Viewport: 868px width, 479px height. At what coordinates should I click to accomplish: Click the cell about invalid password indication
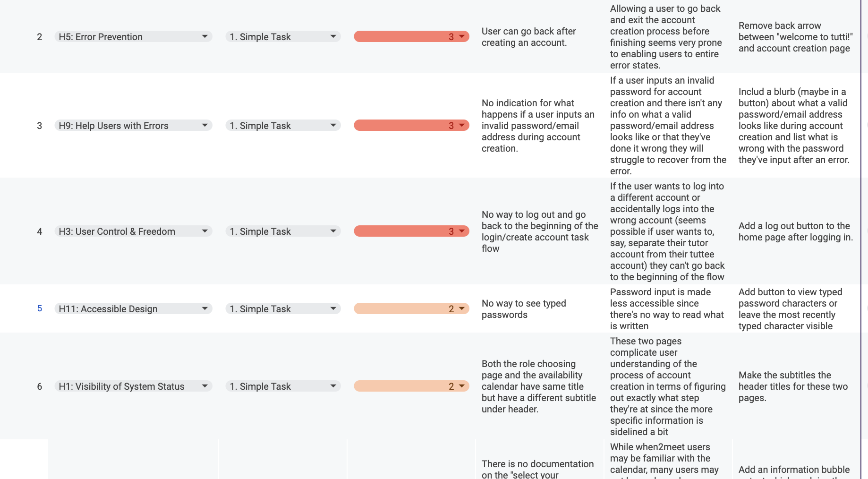coord(538,125)
